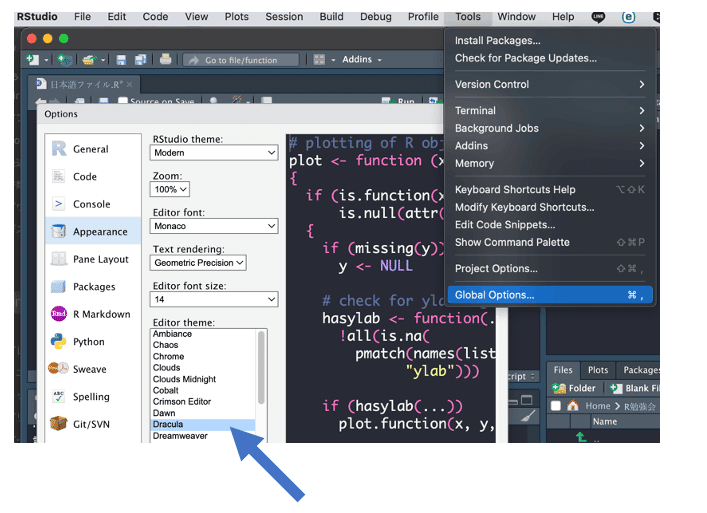Select Appearance options category
Viewport: 707px width, 513px height.
point(93,232)
